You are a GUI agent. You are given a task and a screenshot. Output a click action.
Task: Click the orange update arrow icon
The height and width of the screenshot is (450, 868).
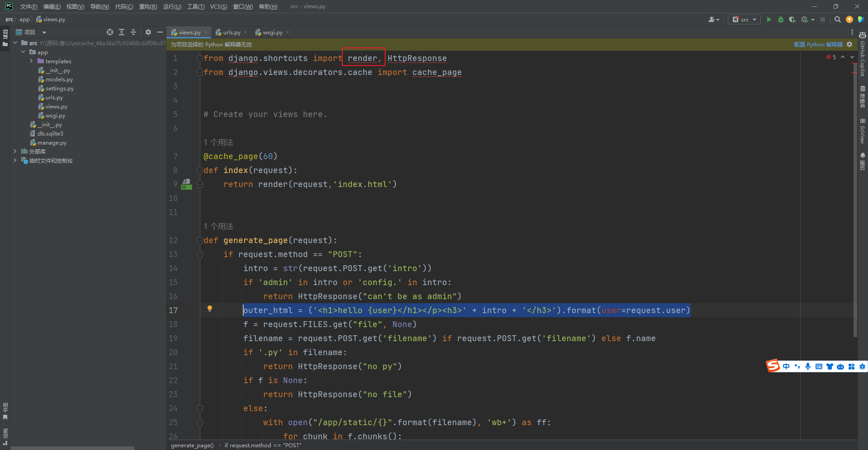tap(849, 19)
